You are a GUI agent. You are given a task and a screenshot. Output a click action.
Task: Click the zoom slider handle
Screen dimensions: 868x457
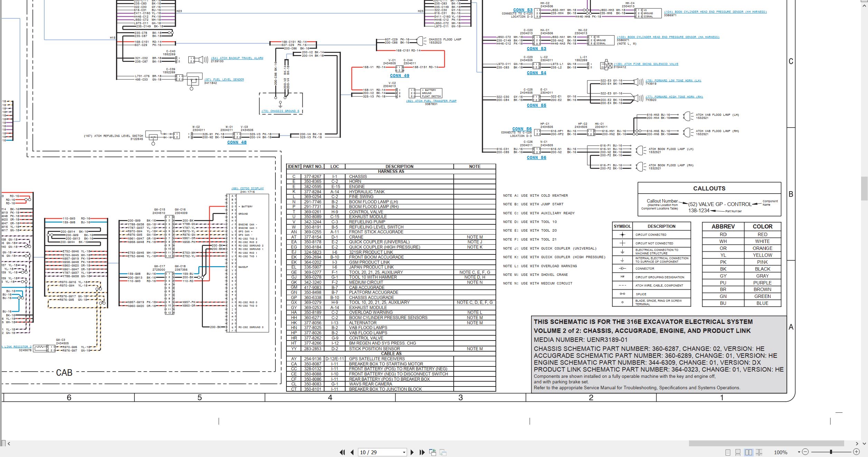tap(831, 452)
